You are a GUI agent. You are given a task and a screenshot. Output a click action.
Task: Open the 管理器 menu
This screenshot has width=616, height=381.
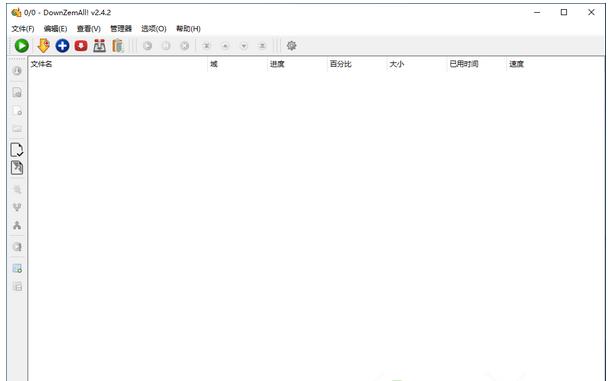point(121,29)
